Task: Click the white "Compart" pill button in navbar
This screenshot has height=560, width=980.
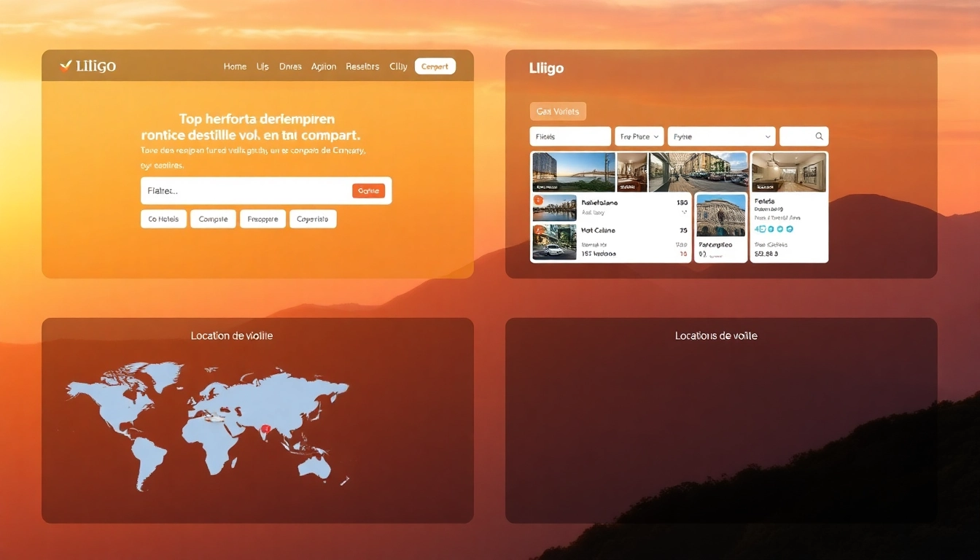Action: [x=435, y=66]
